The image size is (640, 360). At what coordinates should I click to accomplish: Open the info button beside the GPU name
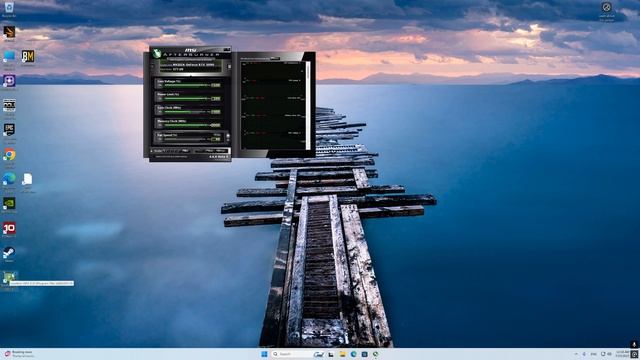click(x=229, y=66)
